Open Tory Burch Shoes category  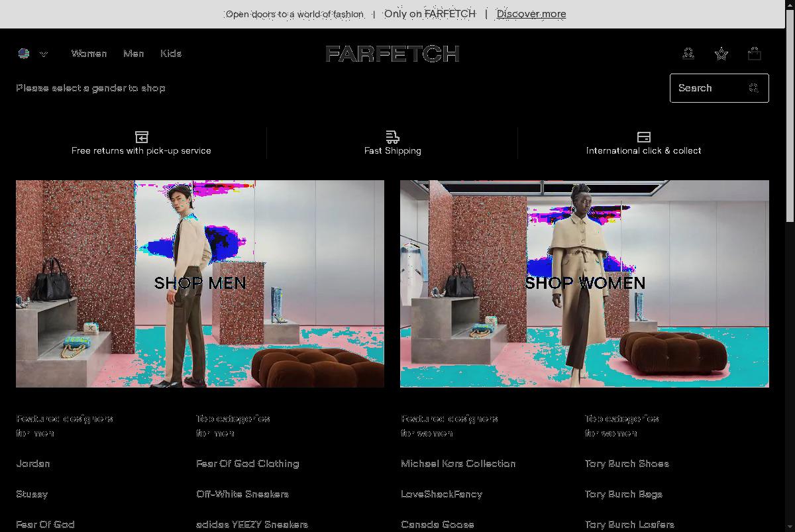click(627, 464)
